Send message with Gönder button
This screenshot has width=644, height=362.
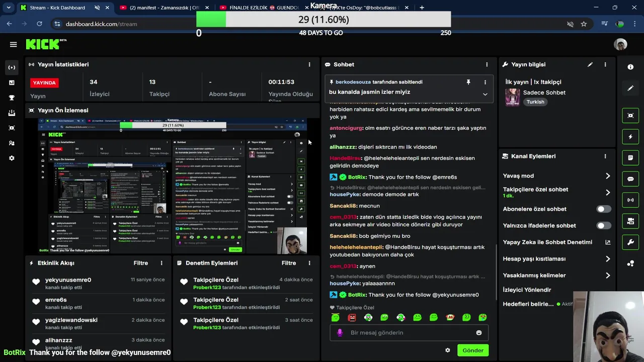pyautogui.click(x=473, y=350)
